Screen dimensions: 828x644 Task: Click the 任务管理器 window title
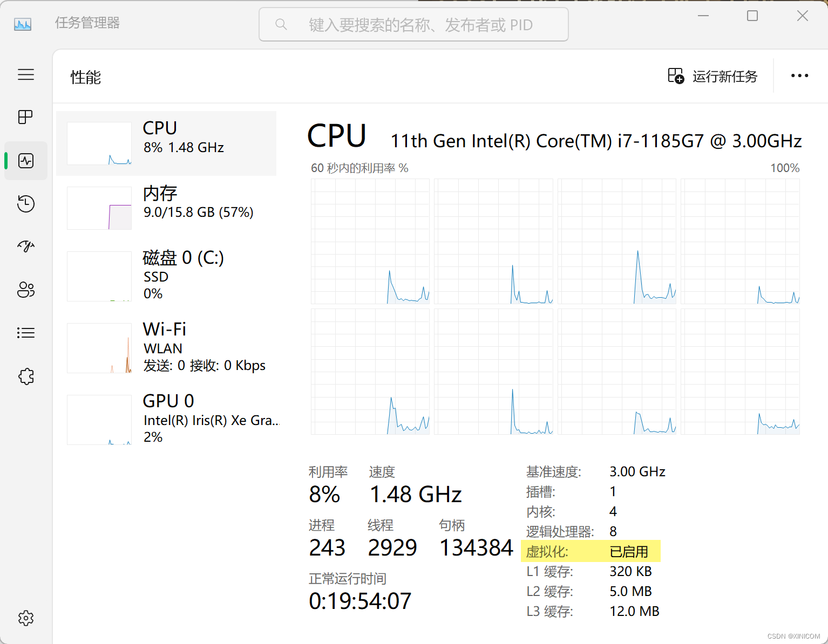coord(87,23)
